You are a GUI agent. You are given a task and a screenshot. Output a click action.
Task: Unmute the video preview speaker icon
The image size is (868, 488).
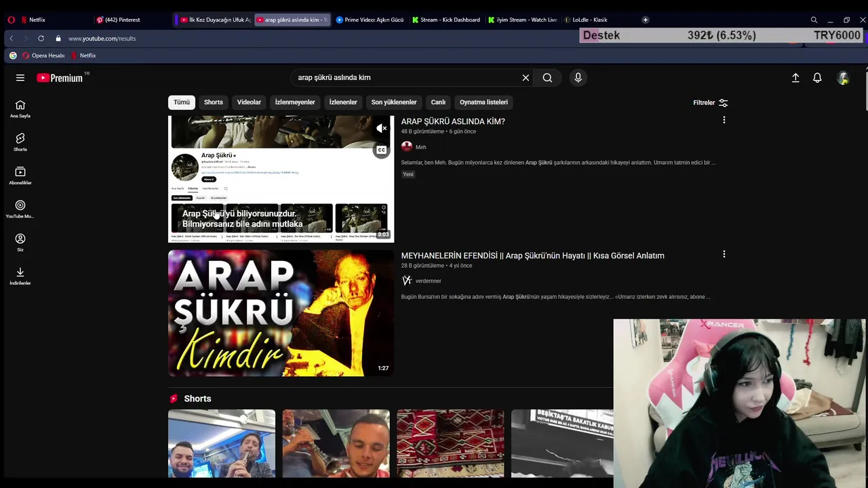382,128
